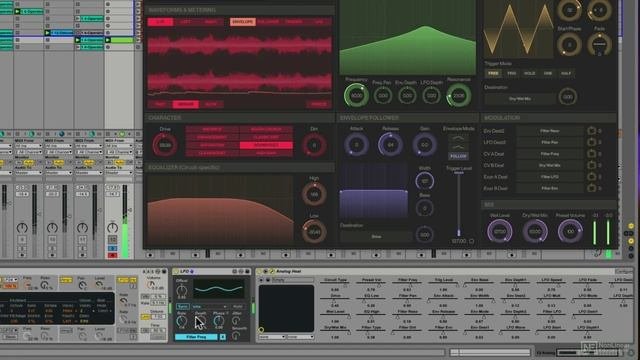Click the LFO device waveform display
This screenshot has width=640, height=360.
point(219,289)
